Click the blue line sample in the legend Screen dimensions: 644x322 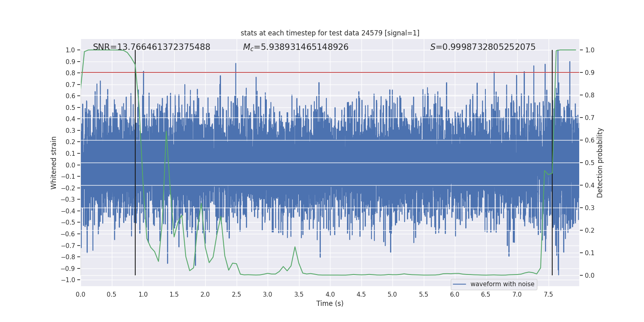(459, 284)
